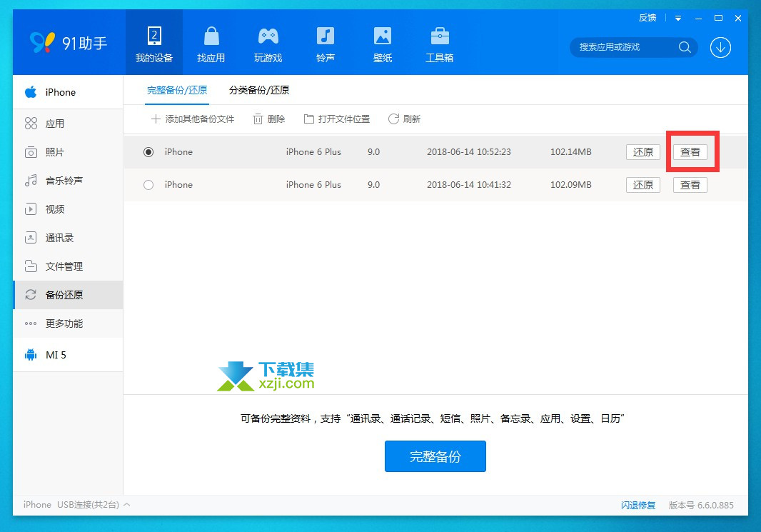Click the 版本号 6.6.0.885 text
The height and width of the screenshot is (532, 761).
(701, 506)
